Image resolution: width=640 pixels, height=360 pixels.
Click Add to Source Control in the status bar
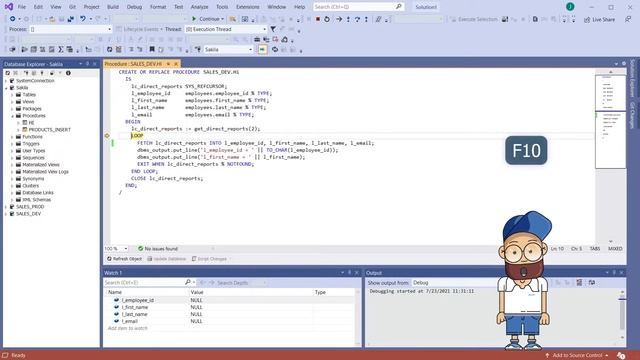pos(576,356)
